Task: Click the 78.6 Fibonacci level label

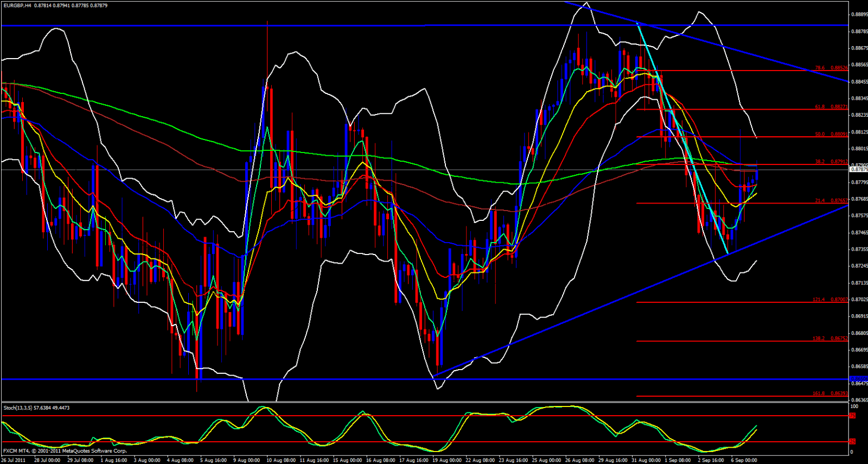Action: click(x=831, y=68)
